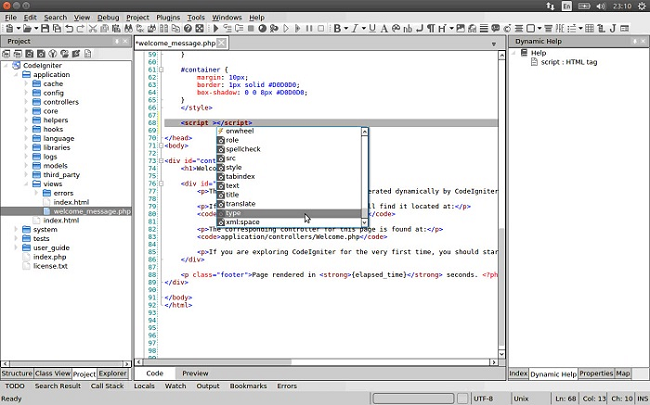Viewport: 650px width, 405px height.
Task: Select 'type' in the autocomplete list
Action: tap(289, 213)
